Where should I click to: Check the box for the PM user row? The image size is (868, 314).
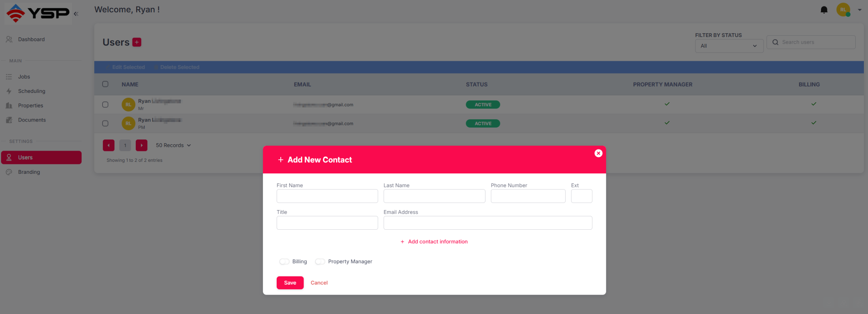coord(105,123)
